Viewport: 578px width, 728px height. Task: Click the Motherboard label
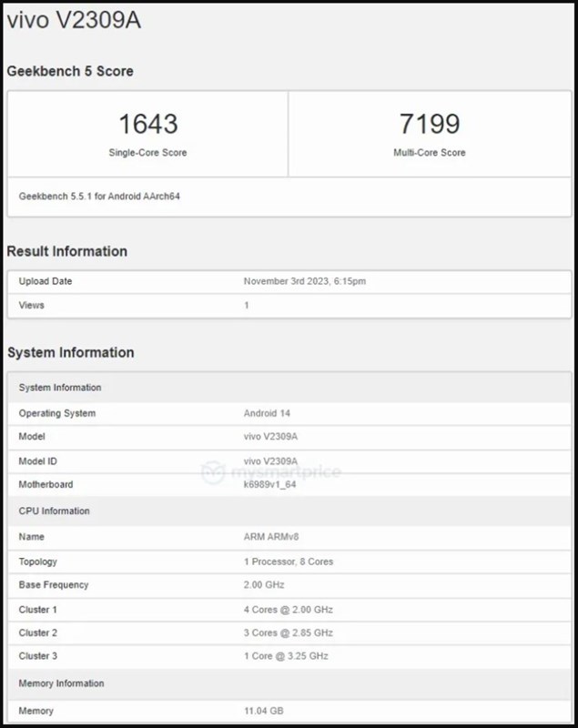click(x=46, y=484)
